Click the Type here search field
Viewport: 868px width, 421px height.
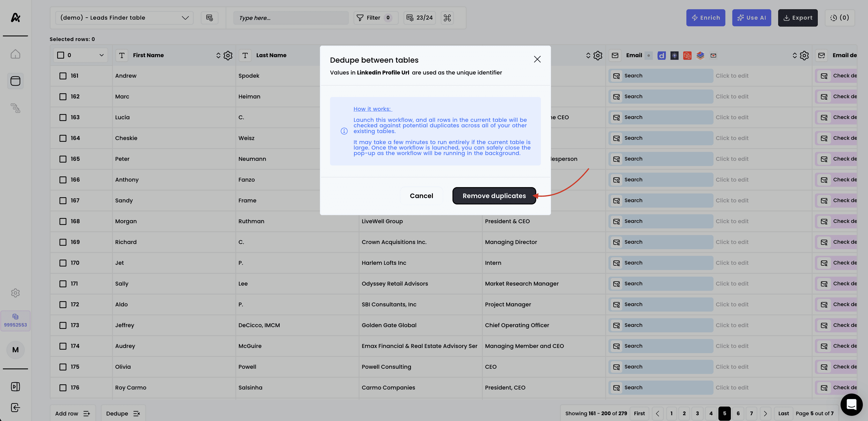291,18
